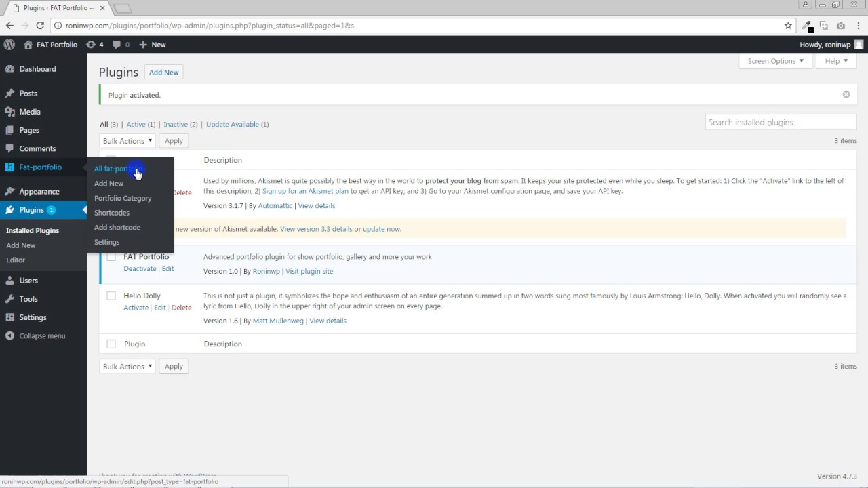Screen dimensions: 868x488
Task: Open Sign up for an Akismet plan
Action: [305, 192]
